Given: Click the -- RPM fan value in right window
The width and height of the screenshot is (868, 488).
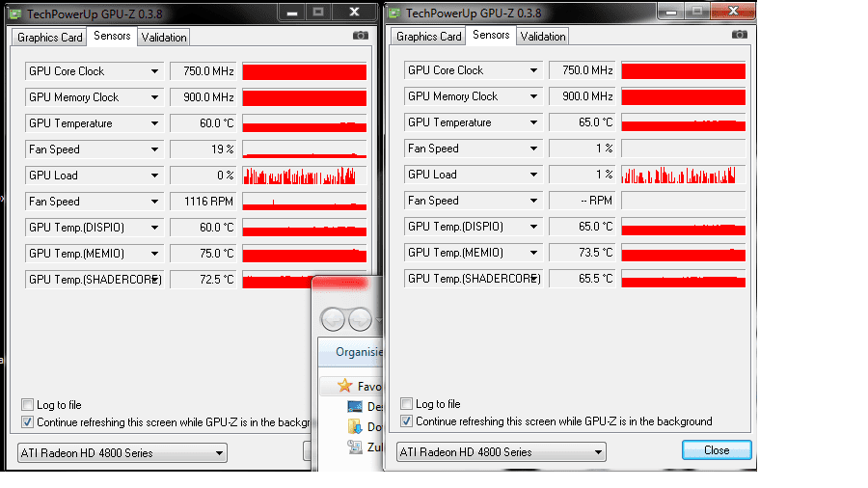Looking at the screenshot, I should coord(583,201).
